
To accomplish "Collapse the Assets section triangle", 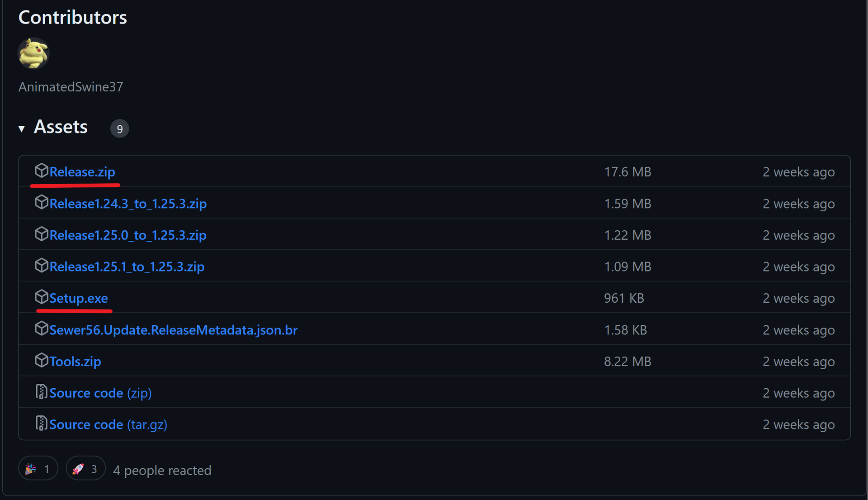I will click(x=21, y=129).
